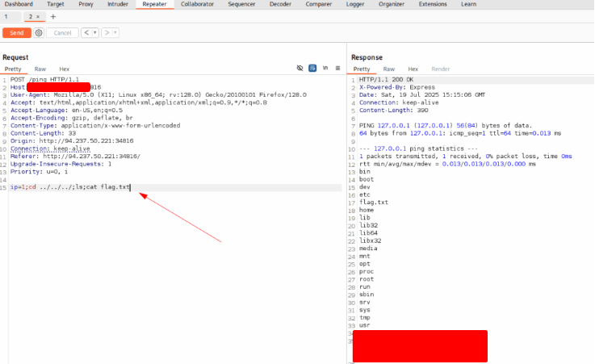Click the Cancel button

point(62,32)
